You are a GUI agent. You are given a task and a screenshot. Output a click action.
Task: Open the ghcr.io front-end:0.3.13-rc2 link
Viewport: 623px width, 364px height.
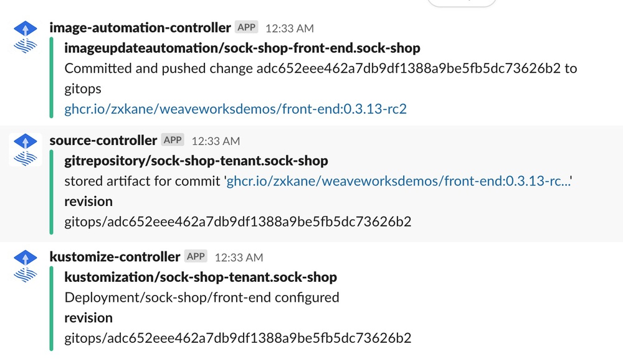235,109
